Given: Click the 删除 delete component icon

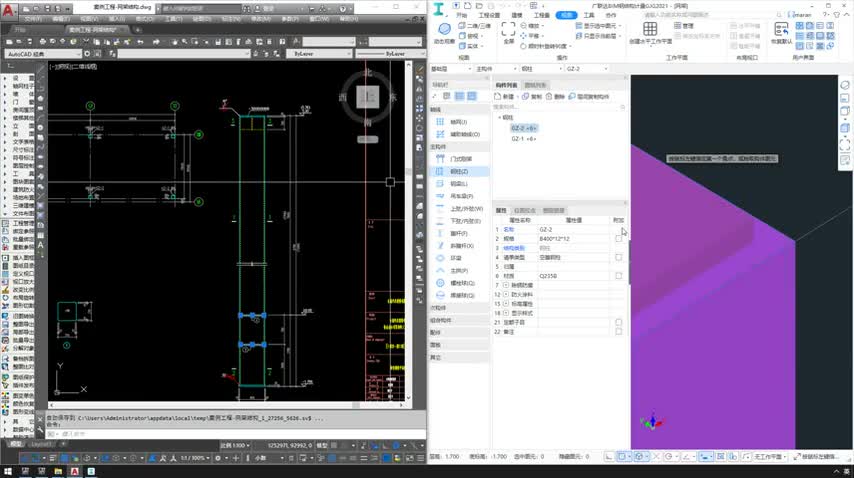Looking at the screenshot, I should (553, 97).
